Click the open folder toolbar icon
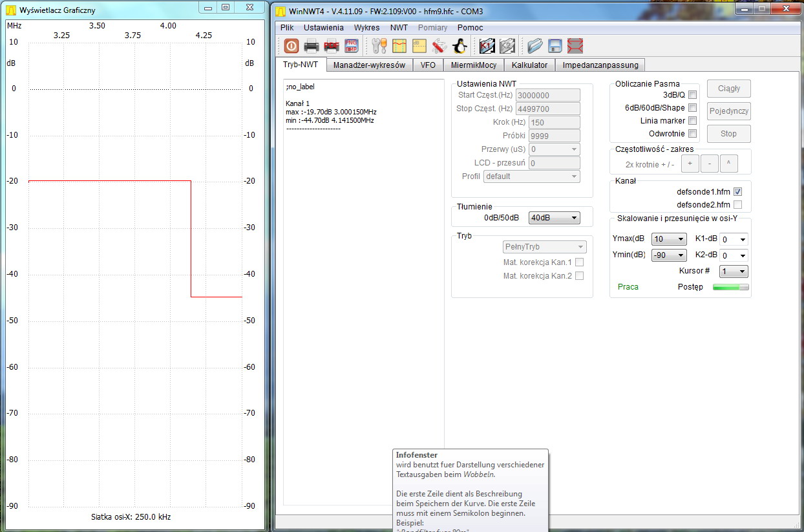This screenshot has width=804, height=532. tap(534, 46)
